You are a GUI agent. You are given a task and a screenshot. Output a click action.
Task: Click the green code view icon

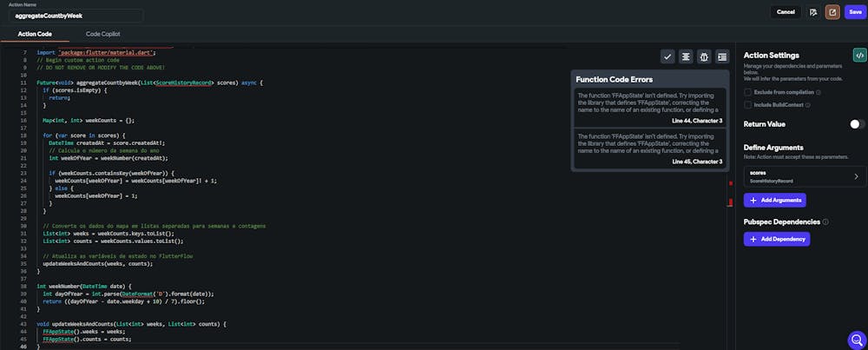[858, 55]
